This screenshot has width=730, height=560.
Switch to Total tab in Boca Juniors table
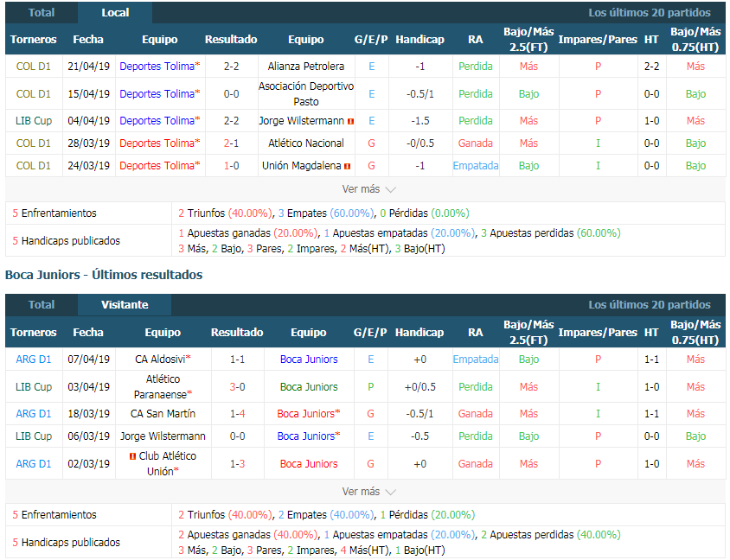point(42,305)
